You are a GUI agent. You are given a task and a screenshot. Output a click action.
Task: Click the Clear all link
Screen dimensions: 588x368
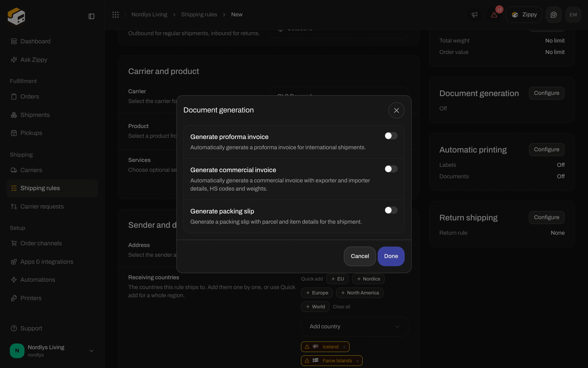(341, 307)
